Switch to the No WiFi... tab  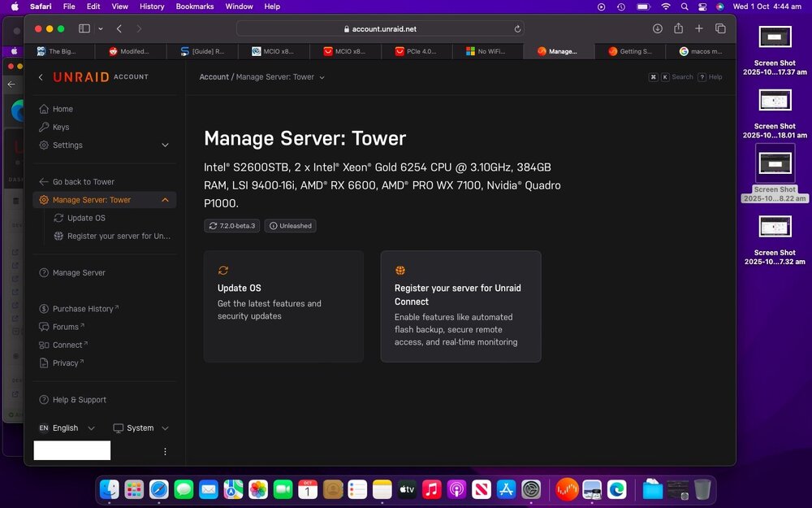click(x=488, y=51)
